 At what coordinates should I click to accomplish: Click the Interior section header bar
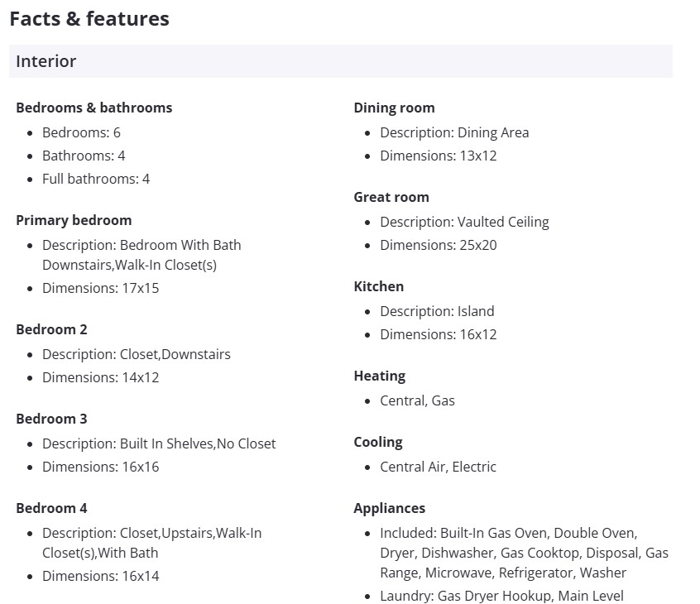click(340, 61)
